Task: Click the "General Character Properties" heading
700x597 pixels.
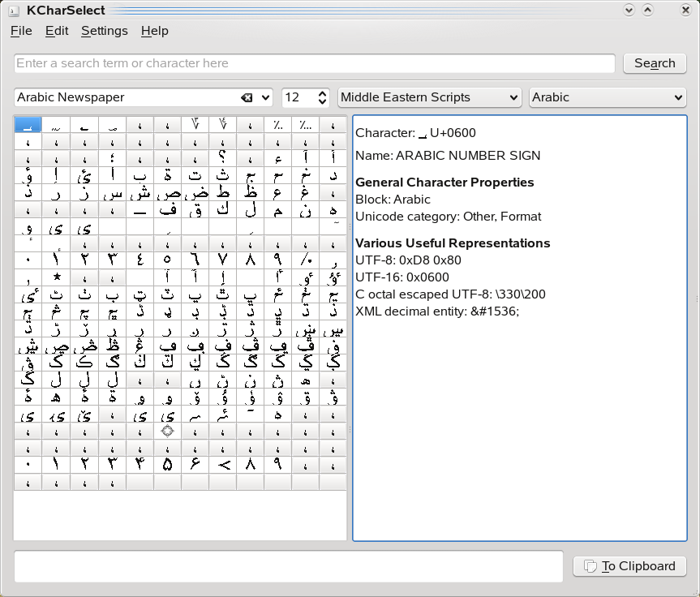Action: (x=444, y=183)
